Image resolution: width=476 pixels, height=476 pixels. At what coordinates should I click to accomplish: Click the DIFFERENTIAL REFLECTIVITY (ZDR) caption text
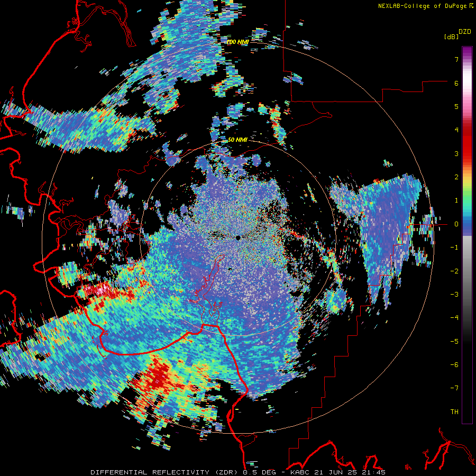(x=165, y=472)
